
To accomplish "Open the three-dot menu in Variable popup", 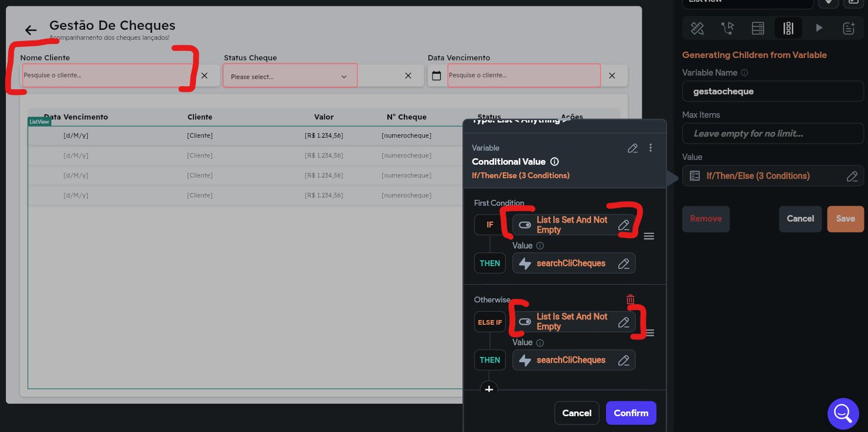I will pyautogui.click(x=651, y=148).
